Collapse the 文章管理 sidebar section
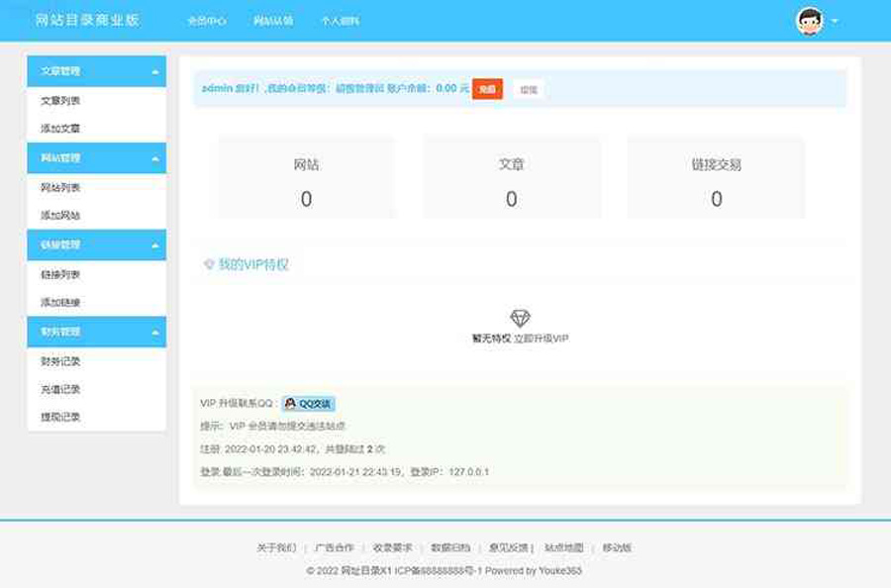The width and height of the screenshot is (891, 588). [x=154, y=72]
